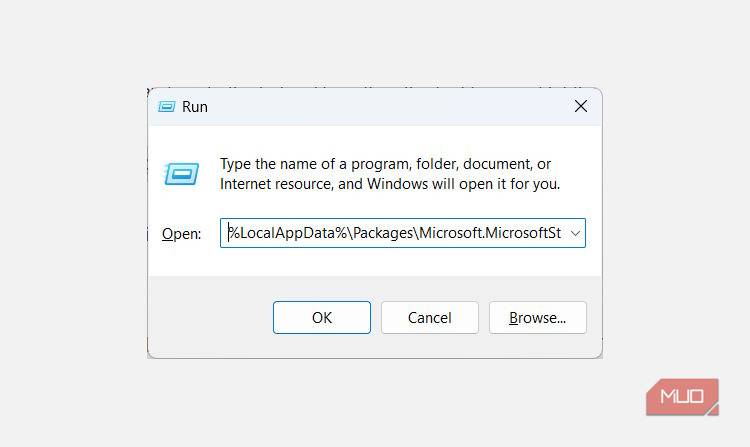The width and height of the screenshot is (750, 447).
Task: Open the Browse... file picker
Action: pos(537,318)
